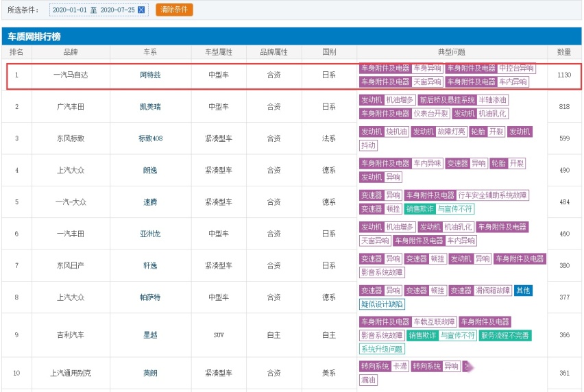Remove the date range filter with X icon
This screenshot has height=392, width=584.
(141, 10)
